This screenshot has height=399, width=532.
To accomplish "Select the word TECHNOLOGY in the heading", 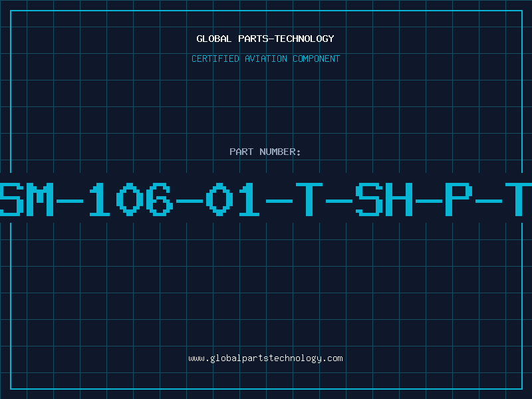I will (305, 39).
